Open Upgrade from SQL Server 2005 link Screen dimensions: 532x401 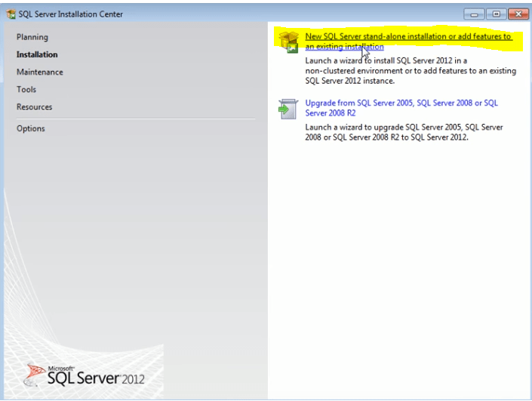[x=401, y=108]
